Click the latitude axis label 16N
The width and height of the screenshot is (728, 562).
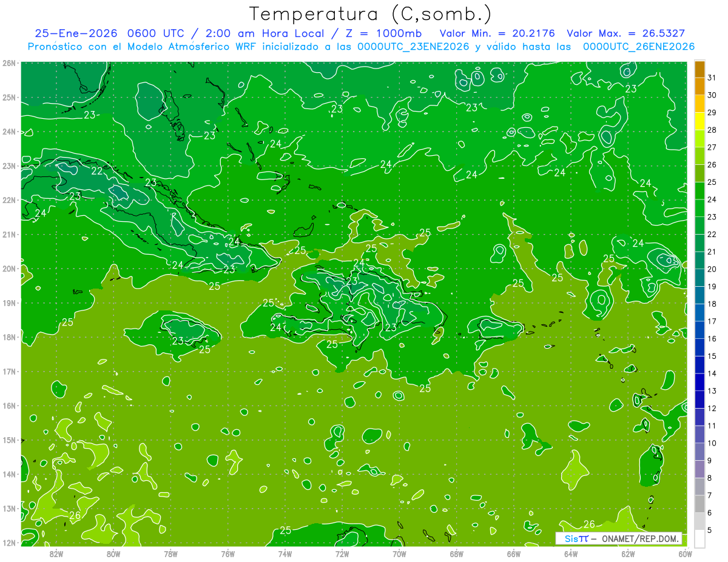click(x=8, y=406)
